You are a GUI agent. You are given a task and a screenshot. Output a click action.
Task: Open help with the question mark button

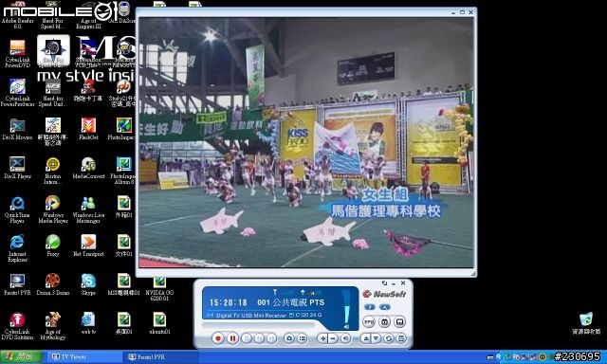[370, 307]
